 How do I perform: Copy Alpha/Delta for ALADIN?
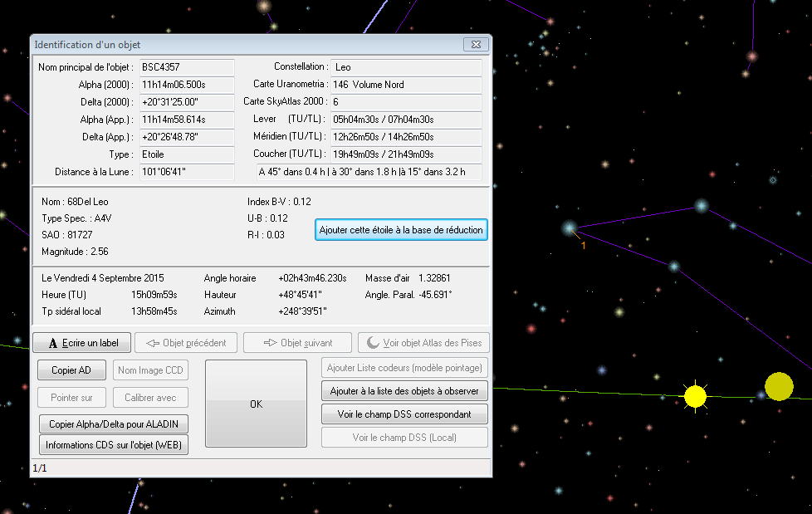coord(114,424)
